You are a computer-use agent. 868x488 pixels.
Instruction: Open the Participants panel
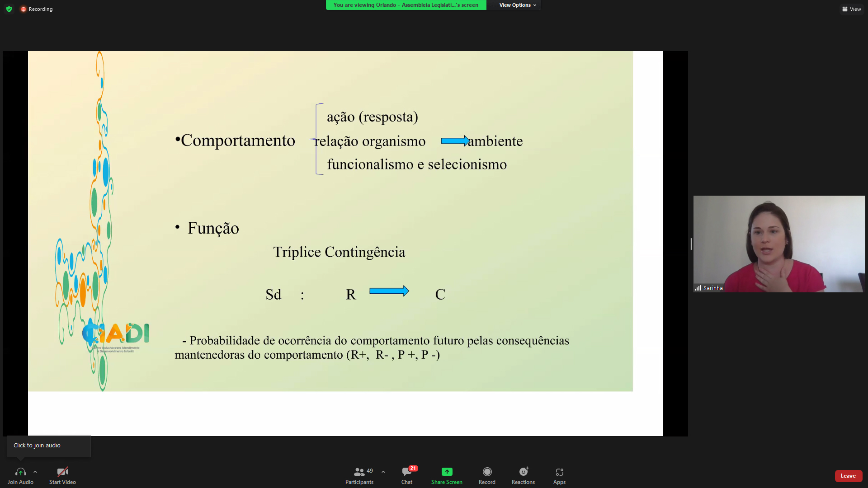tap(359, 475)
